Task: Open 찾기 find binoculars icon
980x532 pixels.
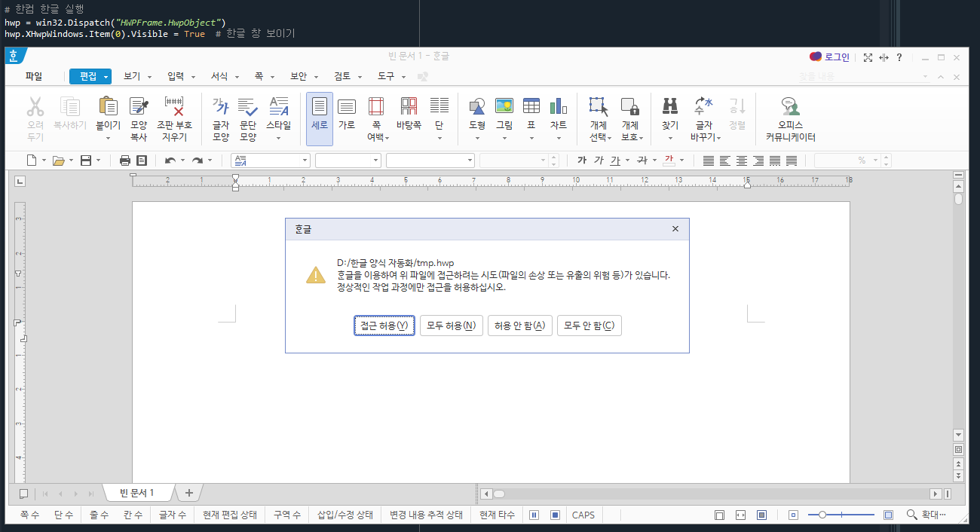Action: pos(670,106)
